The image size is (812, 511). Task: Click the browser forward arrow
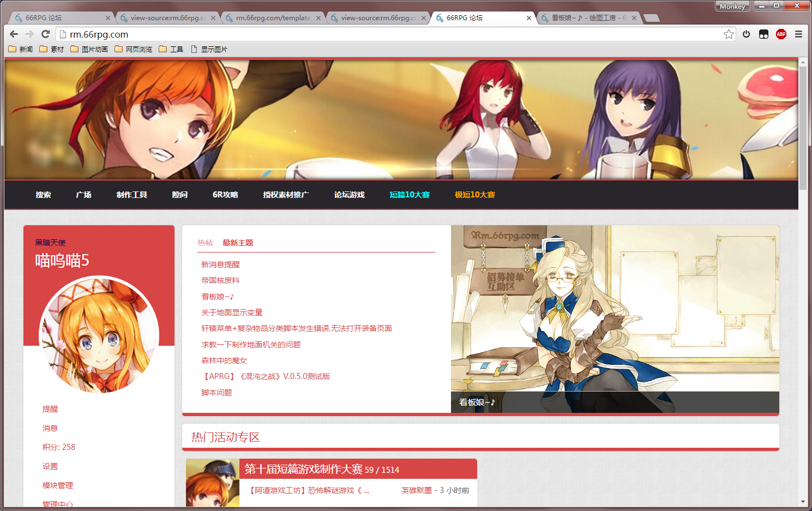pyautogui.click(x=29, y=34)
